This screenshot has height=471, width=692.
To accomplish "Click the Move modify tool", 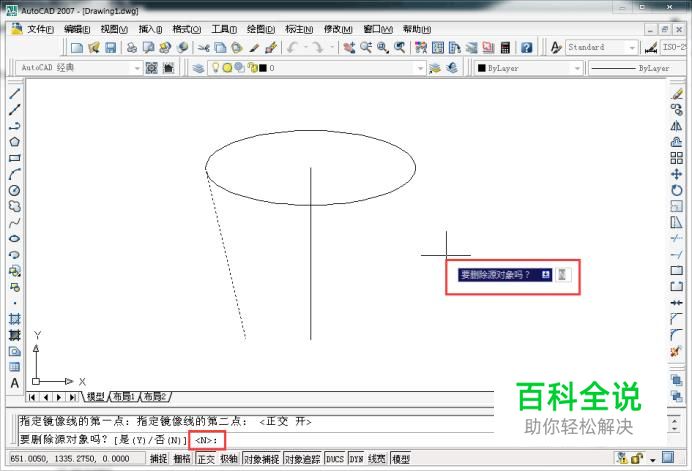I will (677, 174).
